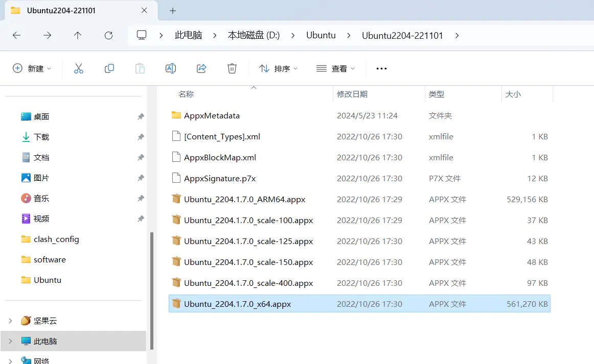Open 下载 in the quick access sidebar

click(x=41, y=137)
